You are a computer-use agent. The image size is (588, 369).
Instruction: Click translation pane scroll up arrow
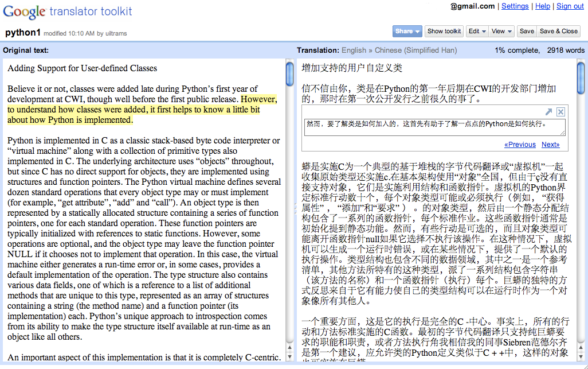pos(581,348)
